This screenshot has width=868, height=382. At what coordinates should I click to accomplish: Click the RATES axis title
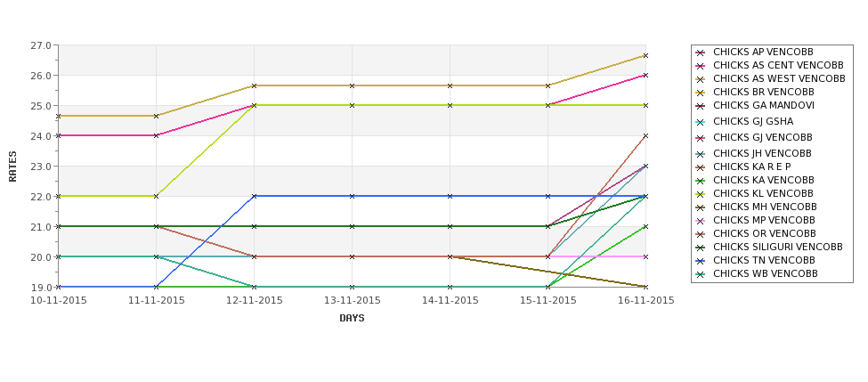coord(12,167)
